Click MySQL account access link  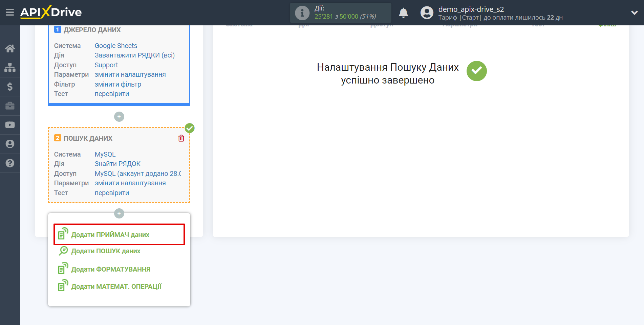pyautogui.click(x=138, y=173)
